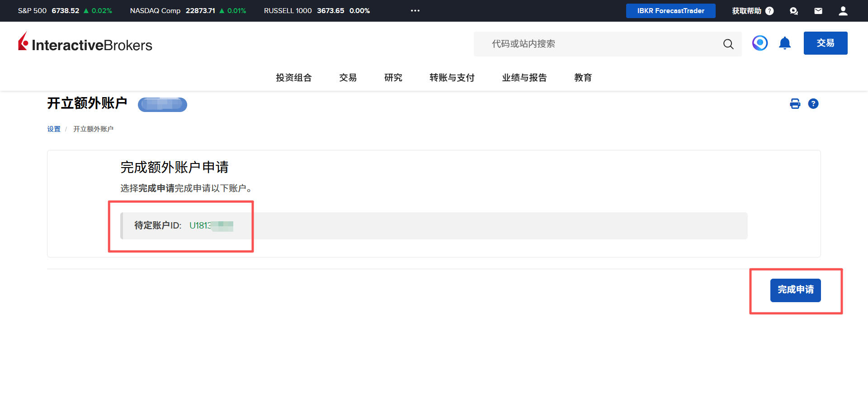Launch IBKR ForecastTrader
868x397 pixels.
coord(670,11)
